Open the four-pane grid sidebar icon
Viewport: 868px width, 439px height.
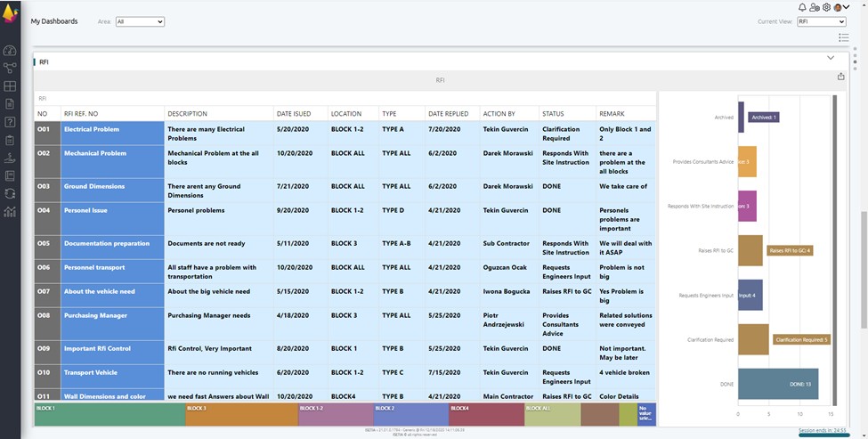[x=10, y=86]
